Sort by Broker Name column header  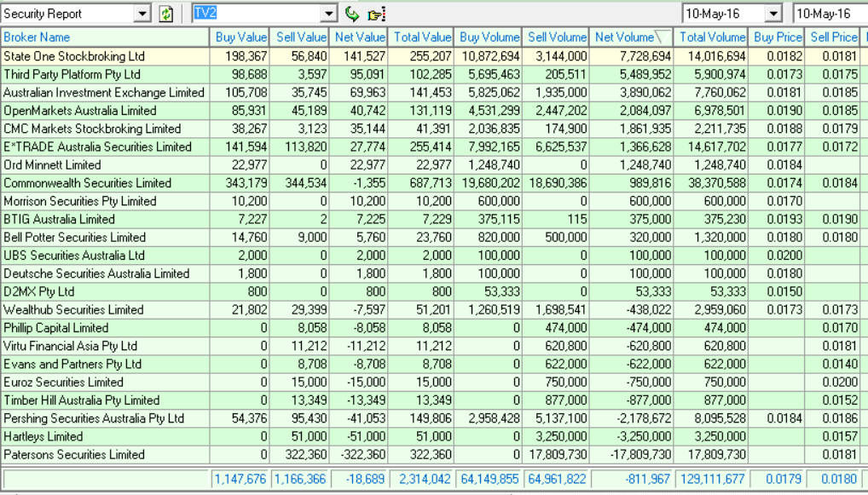click(105, 37)
